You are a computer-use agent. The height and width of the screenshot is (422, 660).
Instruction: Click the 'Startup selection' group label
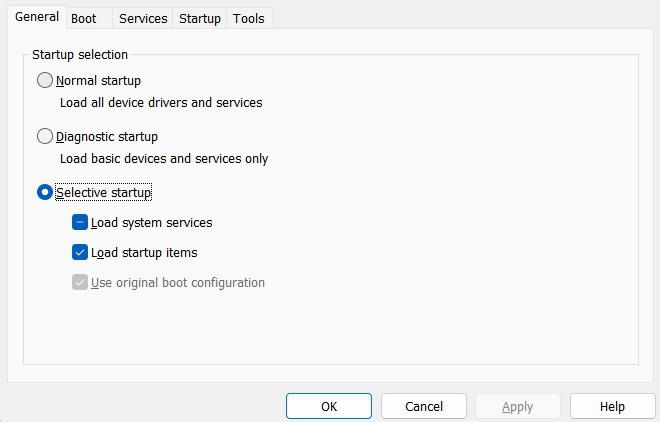(80, 54)
